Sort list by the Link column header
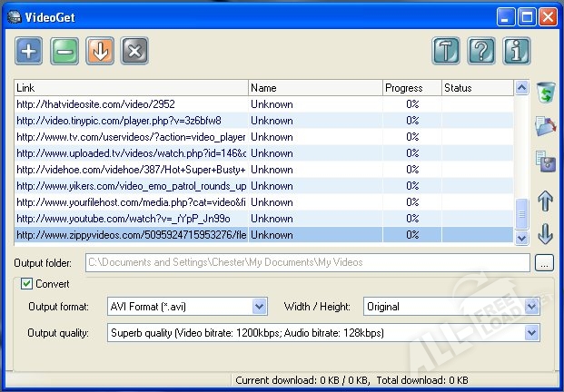 pyautogui.click(x=131, y=88)
